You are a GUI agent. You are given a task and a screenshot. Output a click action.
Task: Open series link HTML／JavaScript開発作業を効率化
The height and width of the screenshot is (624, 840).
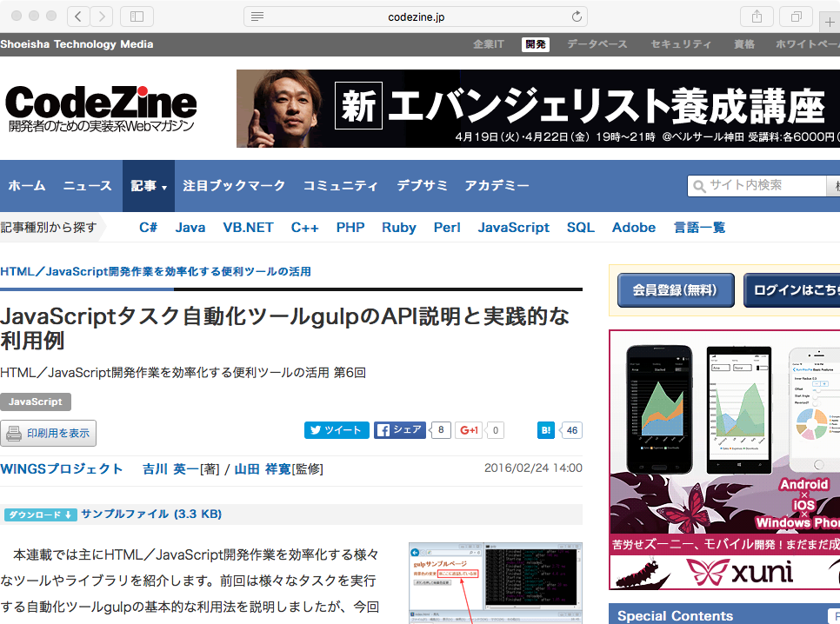[156, 271]
